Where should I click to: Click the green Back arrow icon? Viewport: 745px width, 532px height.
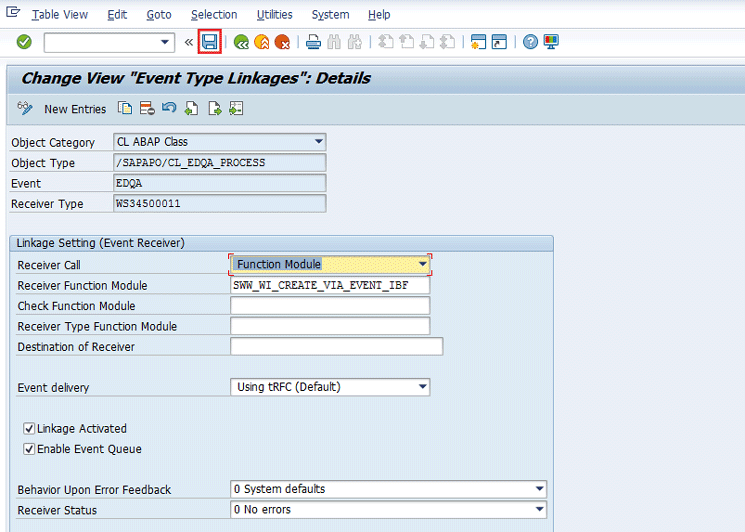pyautogui.click(x=241, y=42)
